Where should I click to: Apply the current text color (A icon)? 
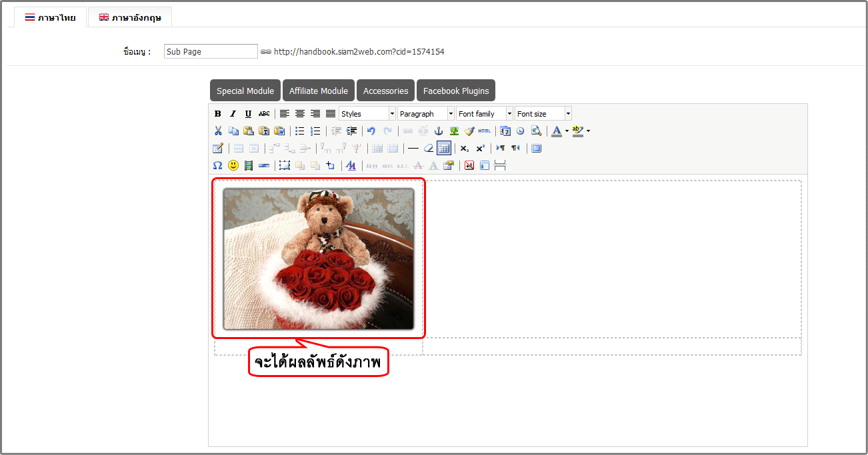(x=557, y=131)
